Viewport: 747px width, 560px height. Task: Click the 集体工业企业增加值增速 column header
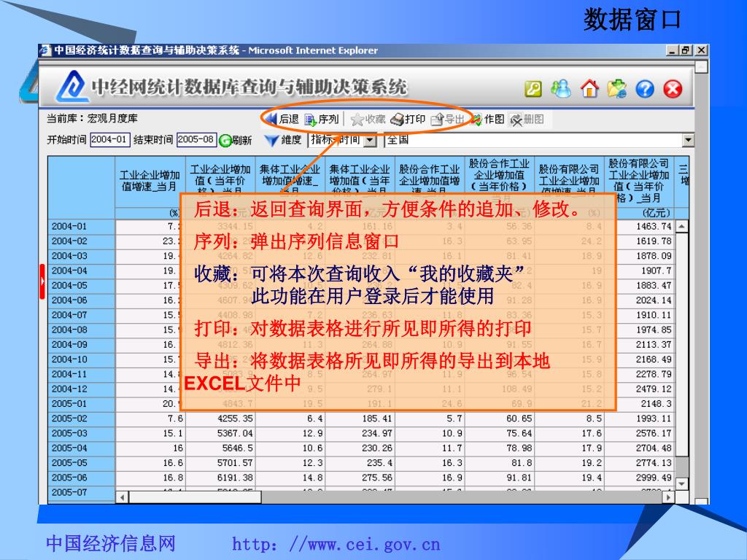290,175
